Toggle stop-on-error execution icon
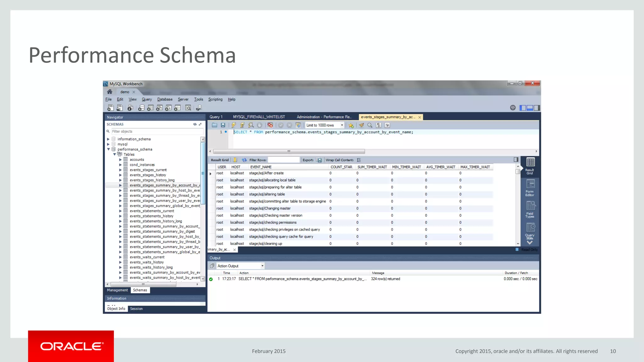644x362 pixels. pos(270,125)
